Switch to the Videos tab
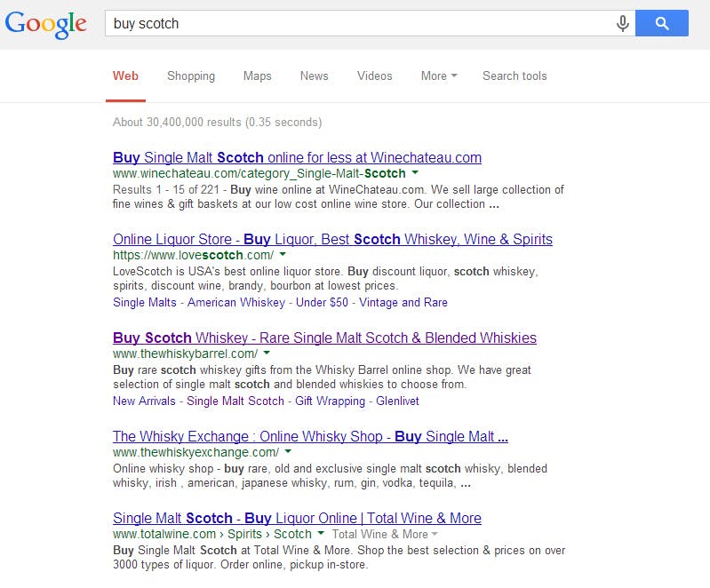This screenshot has height=588, width=710. point(374,76)
